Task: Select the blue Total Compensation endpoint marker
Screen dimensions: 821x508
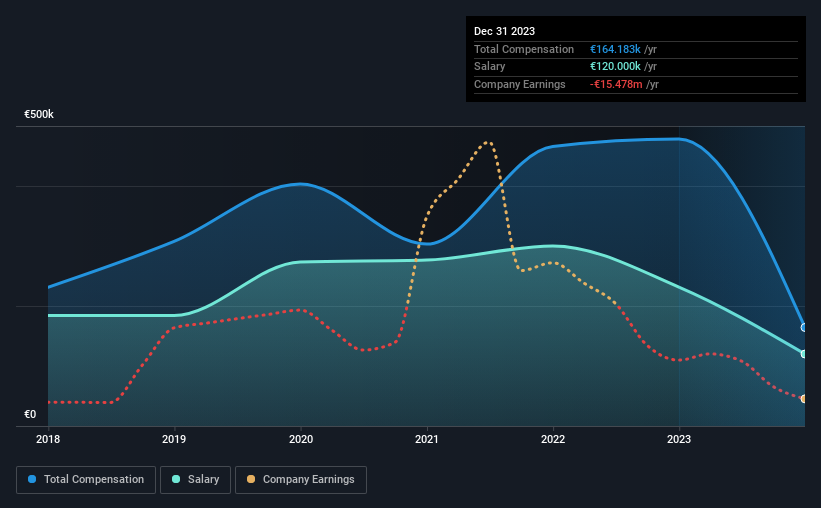Action: [x=804, y=327]
